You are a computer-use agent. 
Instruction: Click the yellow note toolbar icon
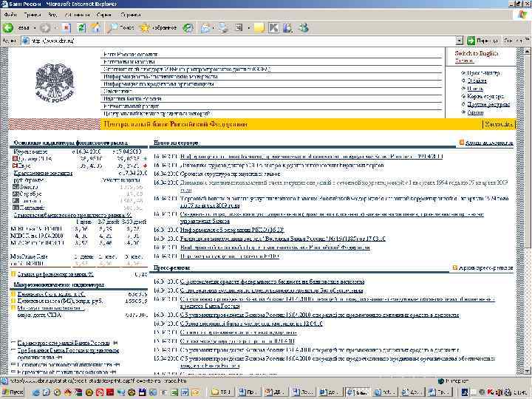259,28
